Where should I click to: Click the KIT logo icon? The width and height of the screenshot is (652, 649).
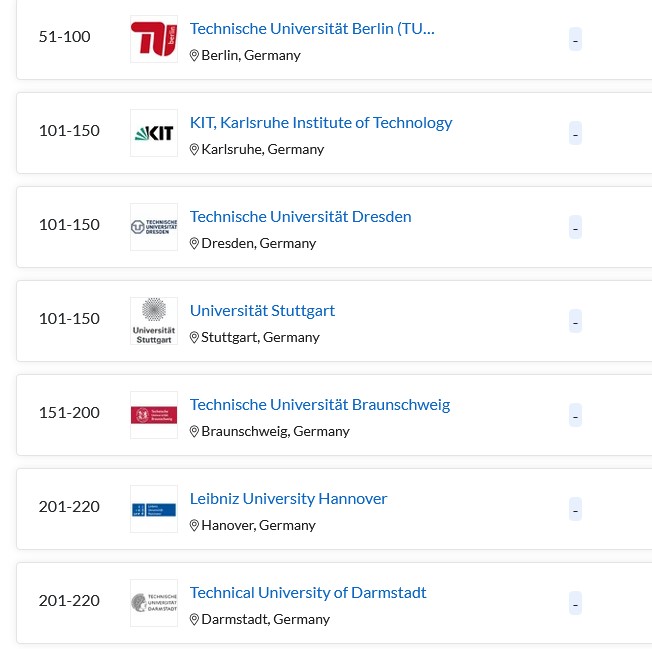point(154,133)
